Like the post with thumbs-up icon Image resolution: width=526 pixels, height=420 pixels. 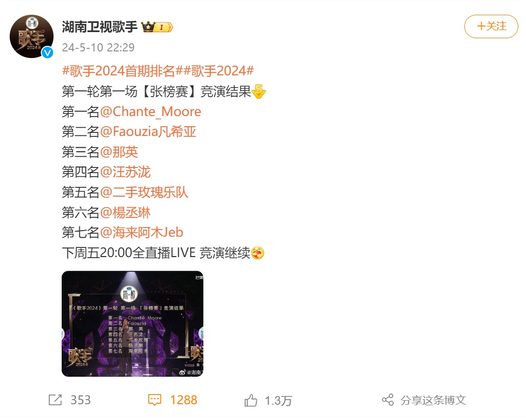coord(251,400)
